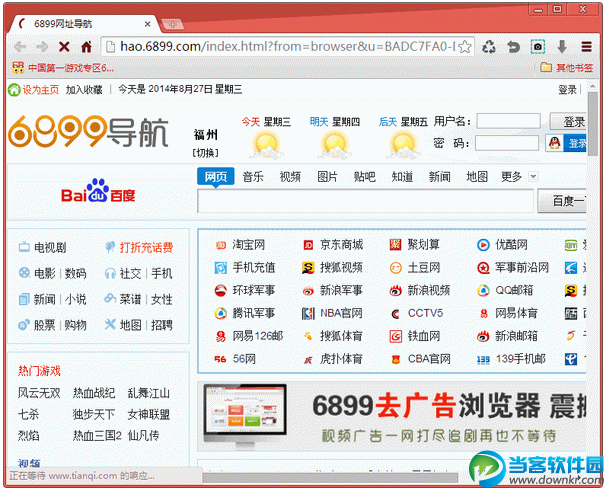
Task: Open the 手机充值 link
Action: (x=254, y=267)
